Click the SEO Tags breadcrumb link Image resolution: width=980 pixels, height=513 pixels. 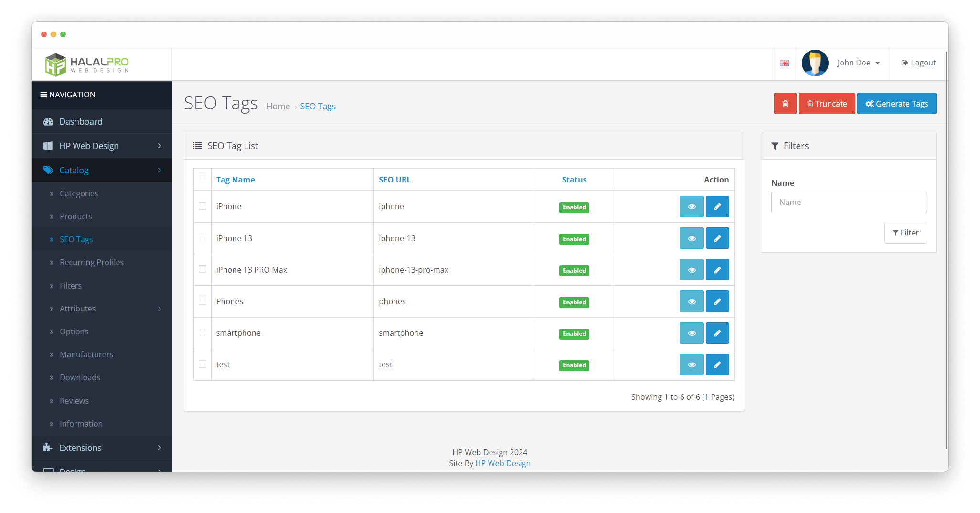[318, 107]
